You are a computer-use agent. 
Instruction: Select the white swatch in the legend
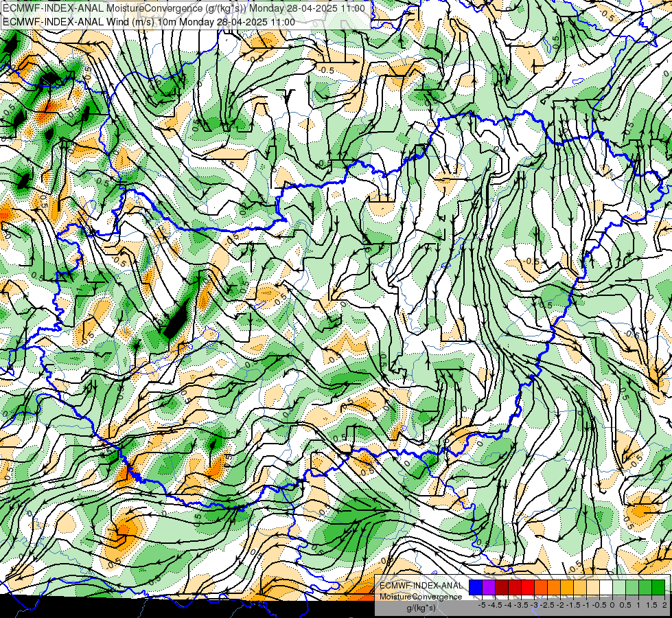coord(606,588)
